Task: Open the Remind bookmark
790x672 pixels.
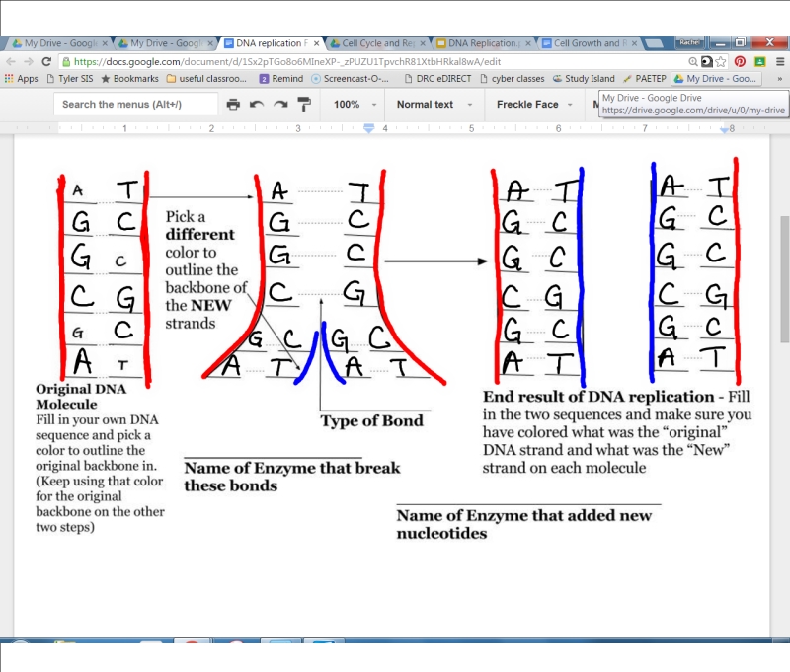Action: [281, 78]
